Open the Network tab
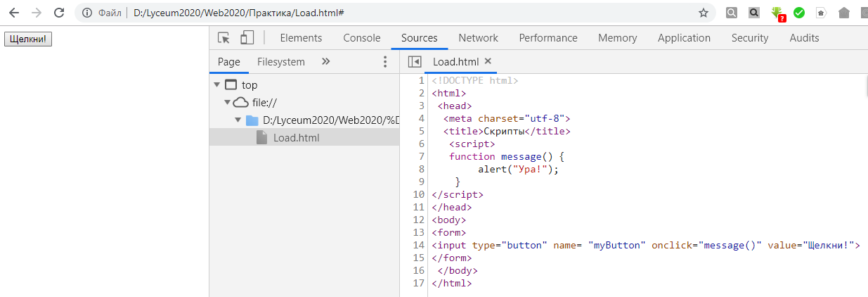 pyautogui.click(x=478, y=38)
